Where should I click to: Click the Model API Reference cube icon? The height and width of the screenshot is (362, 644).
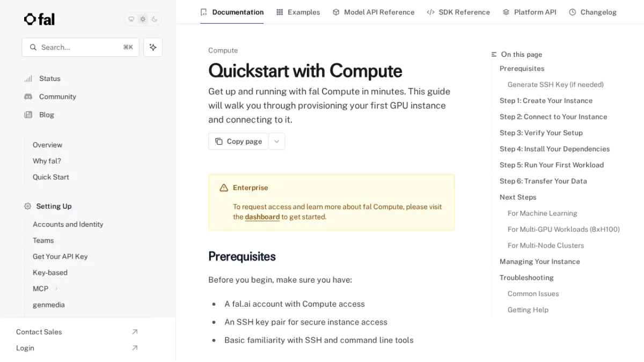click(x=336, y=12)
